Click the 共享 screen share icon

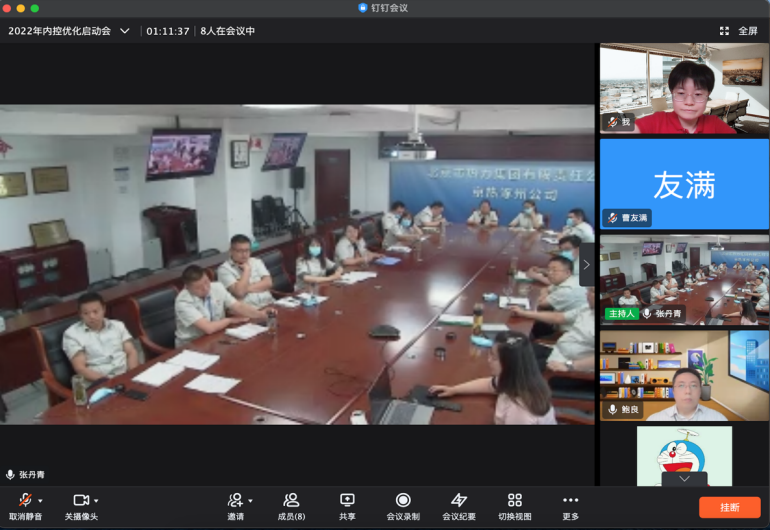[x=347, y=501]
